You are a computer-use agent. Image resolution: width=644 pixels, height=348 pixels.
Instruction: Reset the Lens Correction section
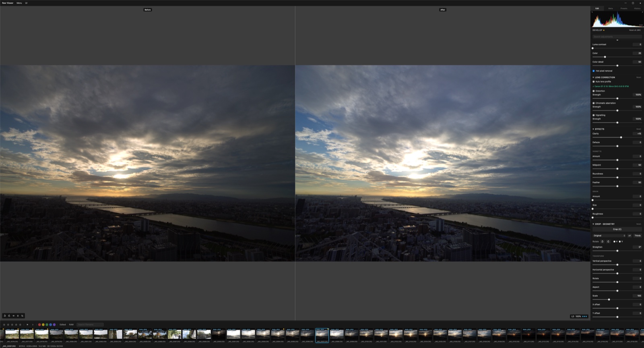(639, 77)
